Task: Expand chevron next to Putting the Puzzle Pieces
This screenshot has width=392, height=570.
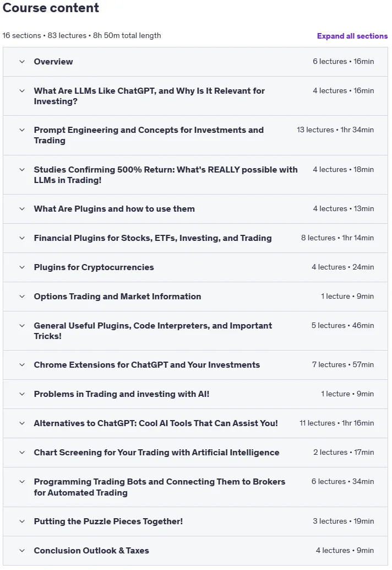Action: [x=22, y=521]
